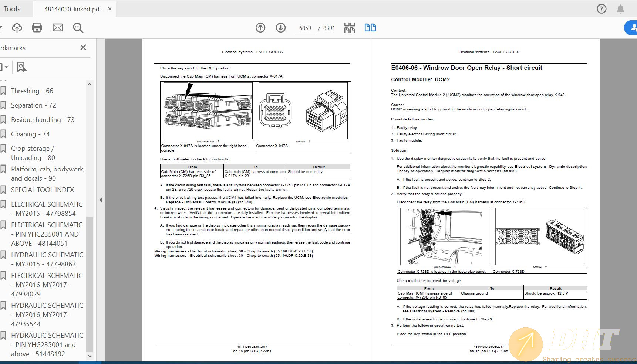Select two-page view icon
Image resolution: width=637 pixels, height=364 pixels.
click(x=370, y=28)
